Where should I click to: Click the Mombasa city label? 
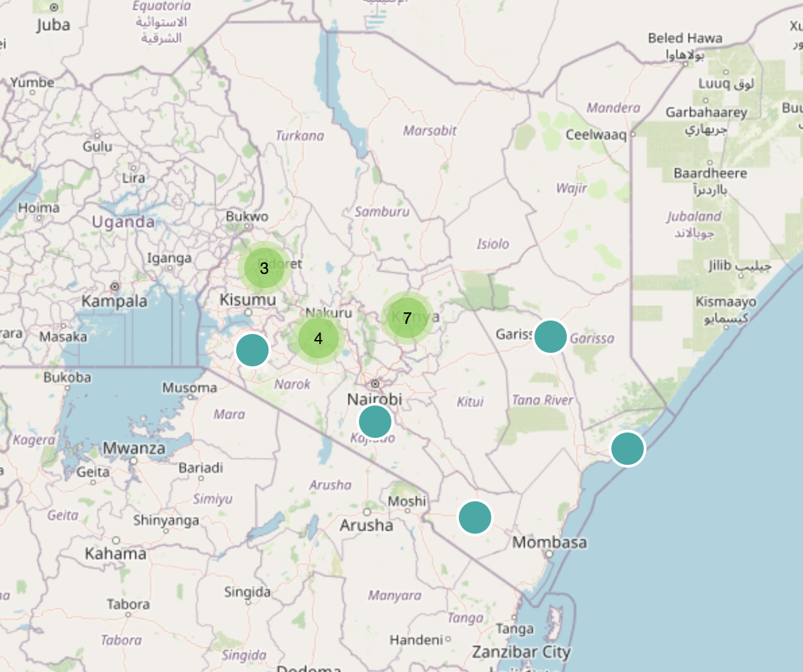[x=549, y=542]
